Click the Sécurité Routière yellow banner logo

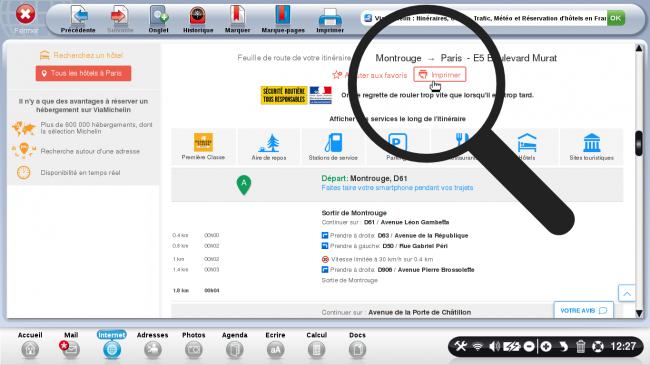pos(284,95)
